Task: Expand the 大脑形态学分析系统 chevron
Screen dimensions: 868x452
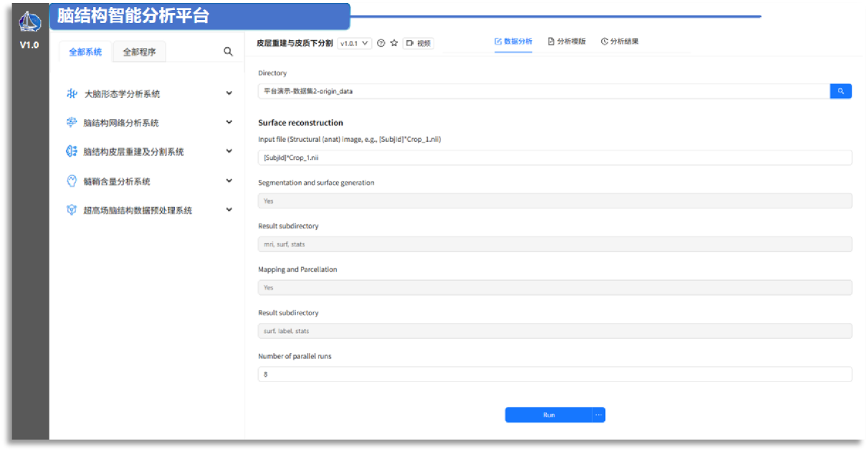Action: [x=229, y=93]
